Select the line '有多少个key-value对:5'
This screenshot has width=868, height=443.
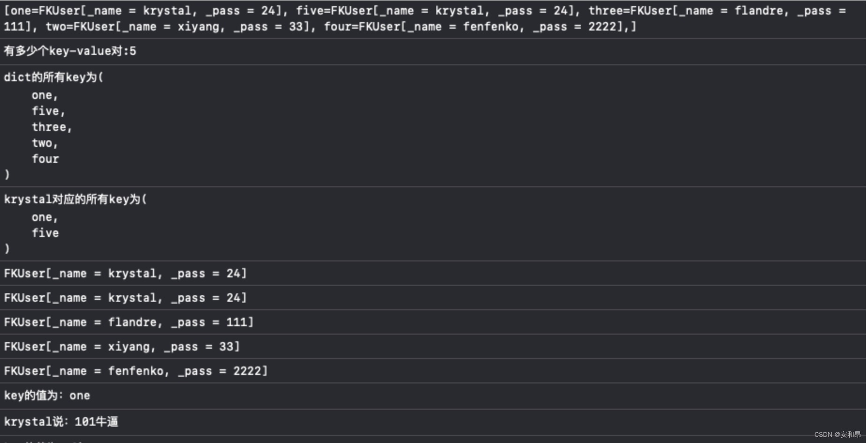coord(70,51)
